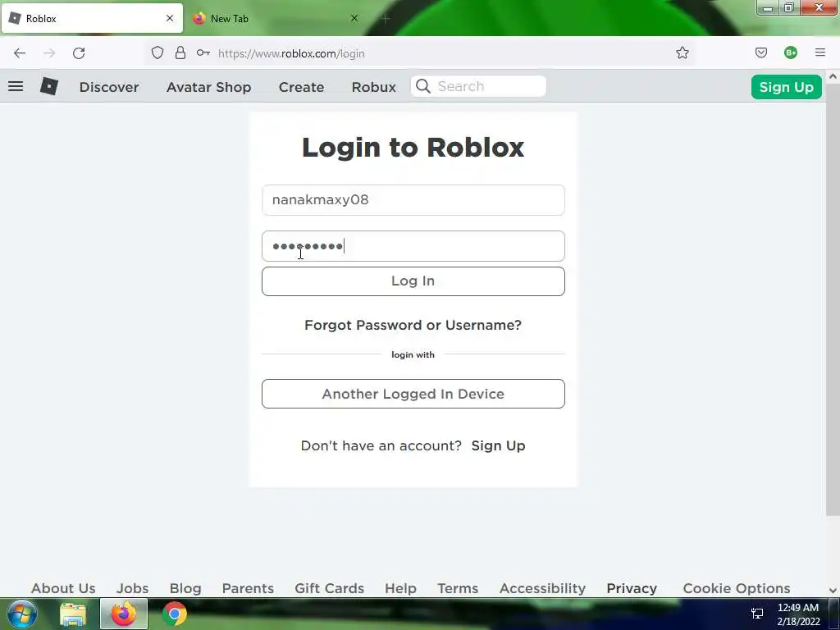Click the vertical scrollbar thumb
Screen dimensions: 840x630
tap(833, 299)
